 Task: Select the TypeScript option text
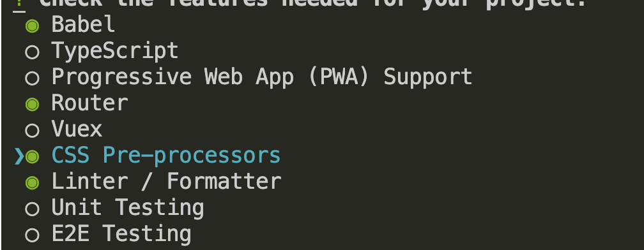(115, 51)
